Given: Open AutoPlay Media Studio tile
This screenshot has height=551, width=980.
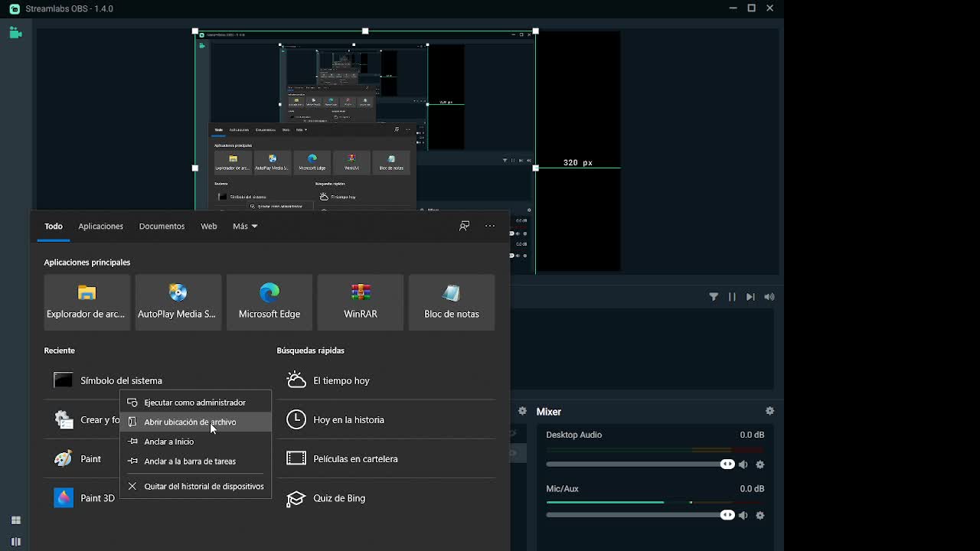Looking at the screenshot, I should [x=178, y=302].
